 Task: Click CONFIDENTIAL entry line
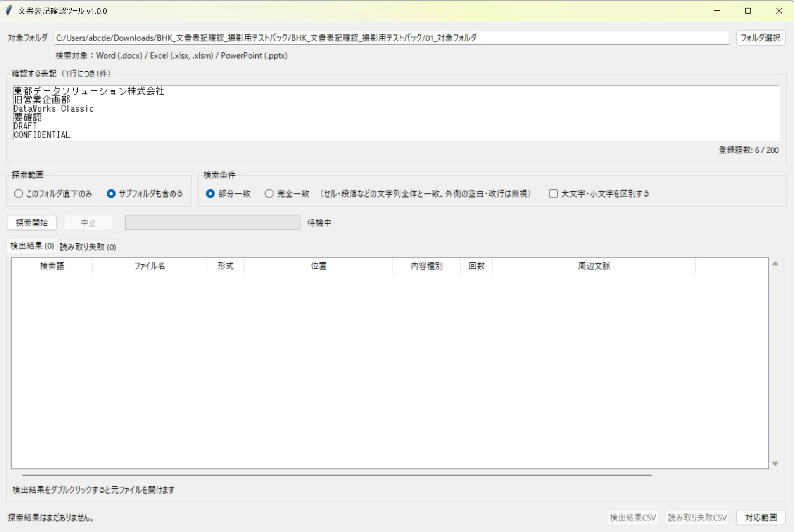click(42, 135)
